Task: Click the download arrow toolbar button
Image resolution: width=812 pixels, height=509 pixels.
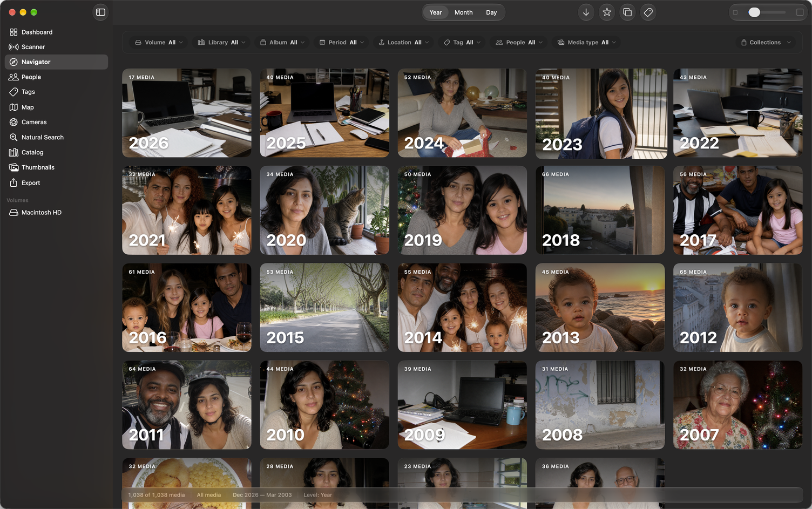Action: point(586,12)
